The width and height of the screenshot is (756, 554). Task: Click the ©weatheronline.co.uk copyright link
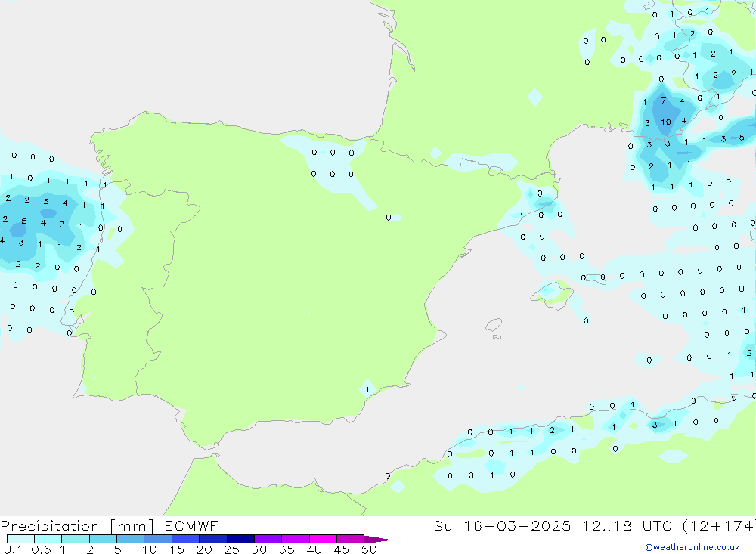point(692,547)
